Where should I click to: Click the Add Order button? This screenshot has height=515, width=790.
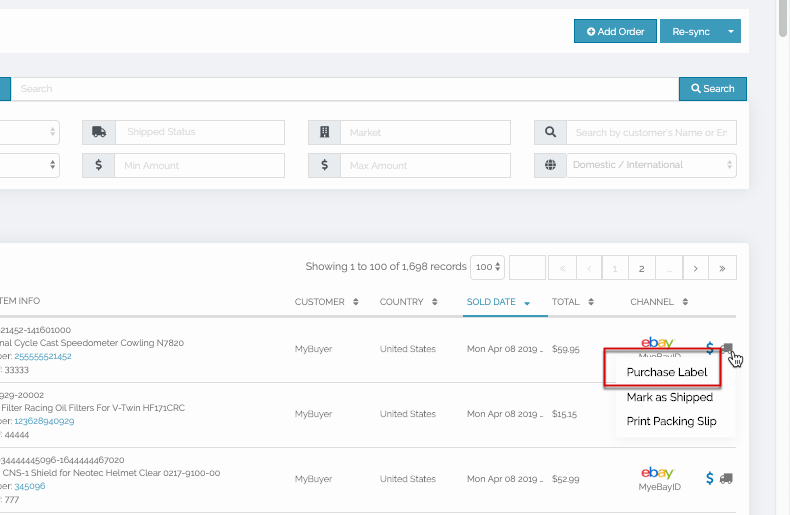click(615, 31)
